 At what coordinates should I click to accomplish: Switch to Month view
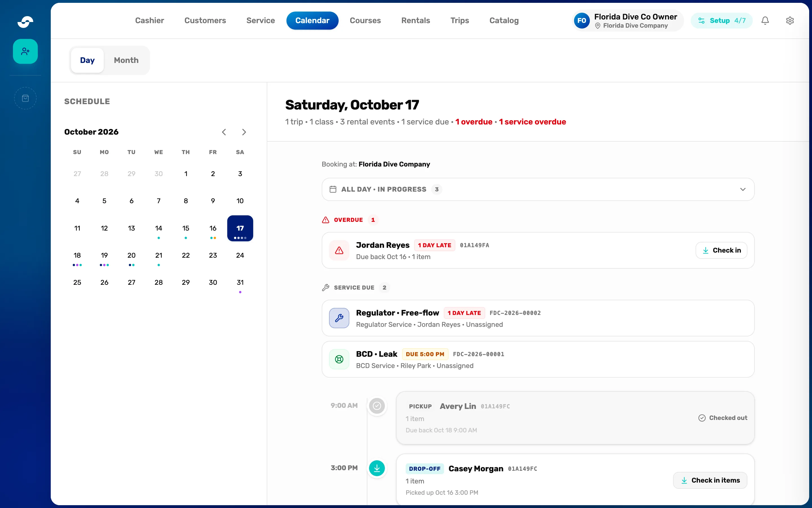(126, 60)
